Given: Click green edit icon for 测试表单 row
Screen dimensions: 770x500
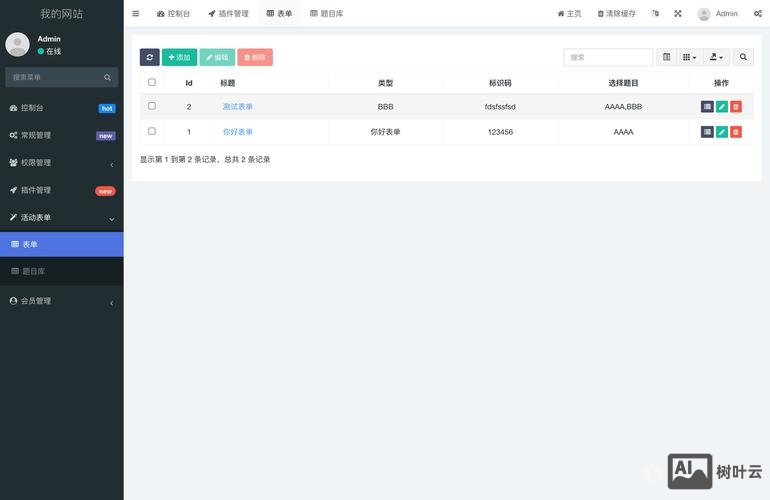Looking at the screenshot, I should click(x=722, y=107).
